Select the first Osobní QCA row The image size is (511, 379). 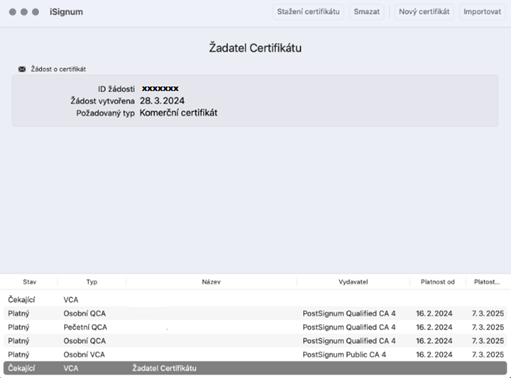click(x=255, y=313)
